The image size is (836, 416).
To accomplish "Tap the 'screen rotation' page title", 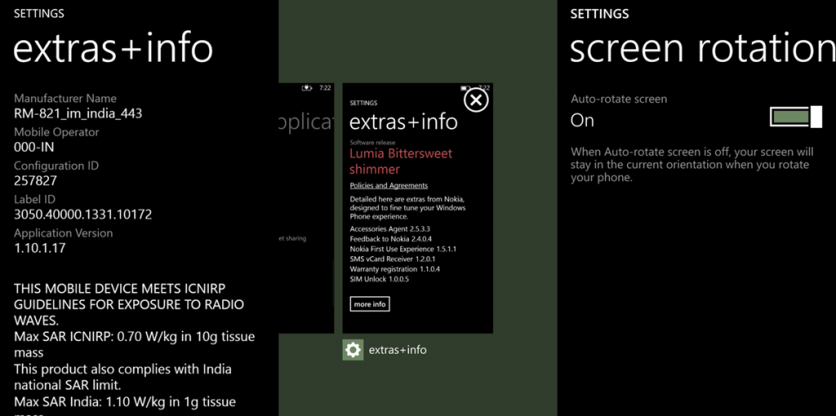I will click(702, 48).
